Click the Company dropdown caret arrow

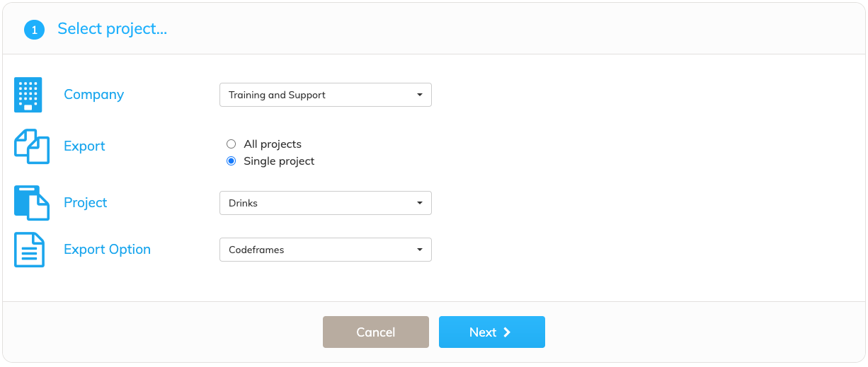420,95
